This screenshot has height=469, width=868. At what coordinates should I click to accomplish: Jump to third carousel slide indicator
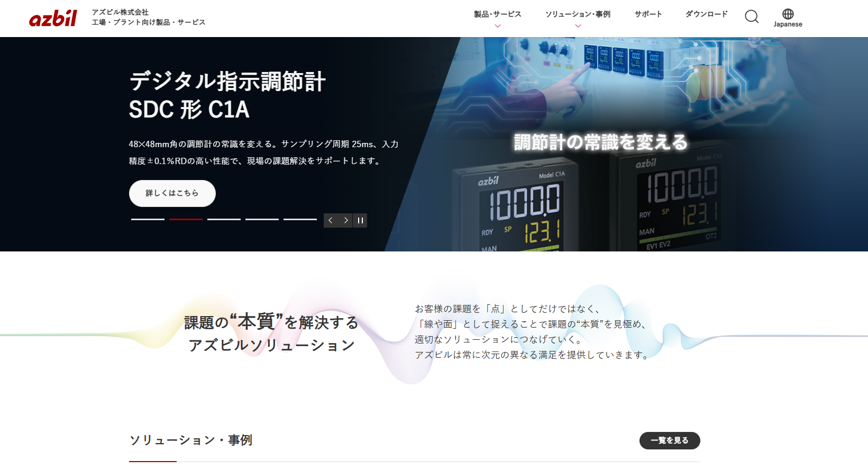pyautogui.click(x=224, y=219)
